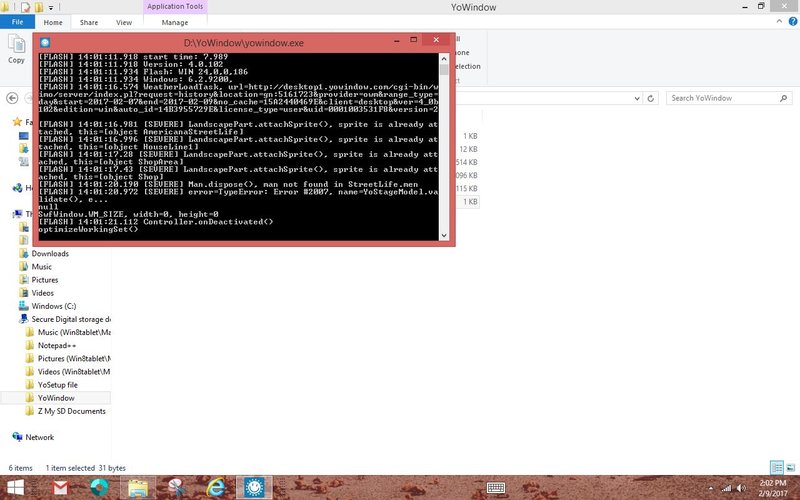The image size is (800, 500).
Task: Click the '6 items' status bar text
Action: tap(20, 468)
